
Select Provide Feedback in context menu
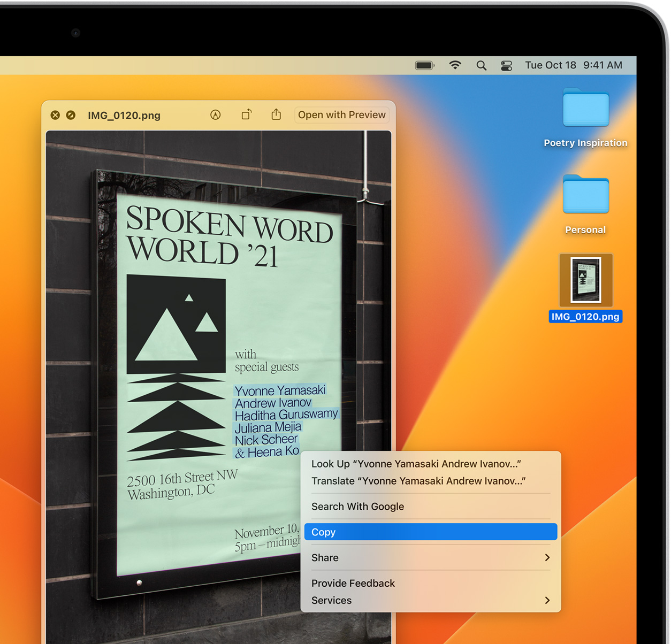click(x=353, y=583)
